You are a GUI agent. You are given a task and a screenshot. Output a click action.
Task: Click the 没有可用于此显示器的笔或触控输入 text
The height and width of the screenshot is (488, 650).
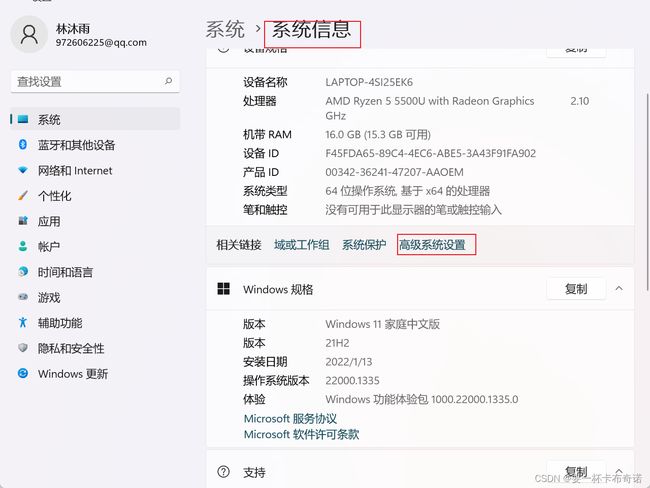(x=413, y=210)
